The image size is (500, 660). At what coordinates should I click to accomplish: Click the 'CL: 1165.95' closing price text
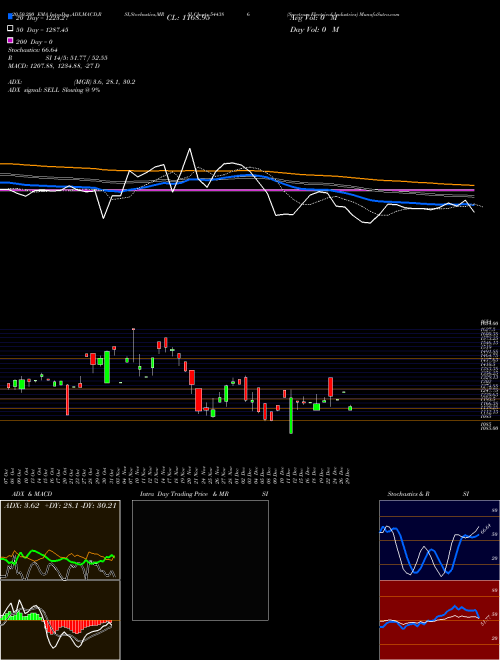click(188, 18)
